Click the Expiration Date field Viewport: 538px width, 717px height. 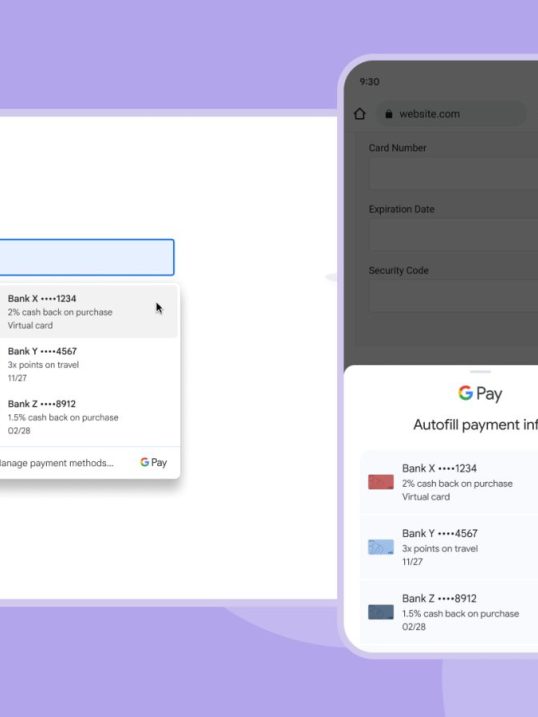[x=453, y=235]
